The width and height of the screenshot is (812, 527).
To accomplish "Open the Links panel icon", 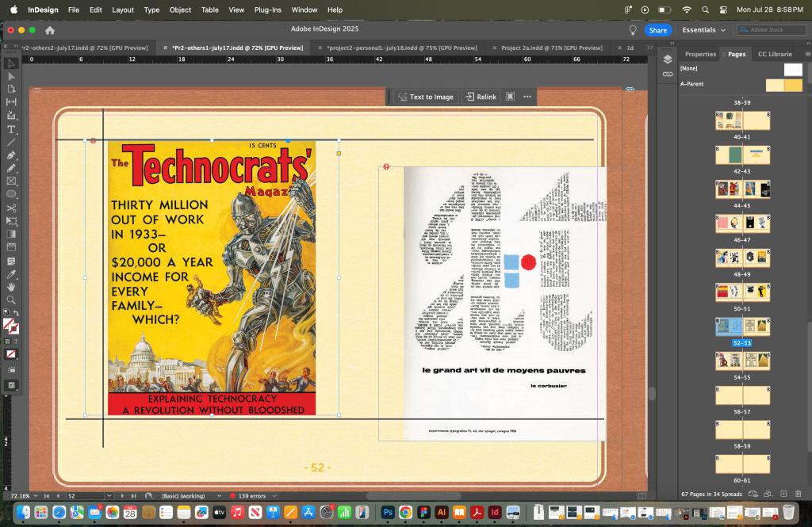I will coord(668,74).
